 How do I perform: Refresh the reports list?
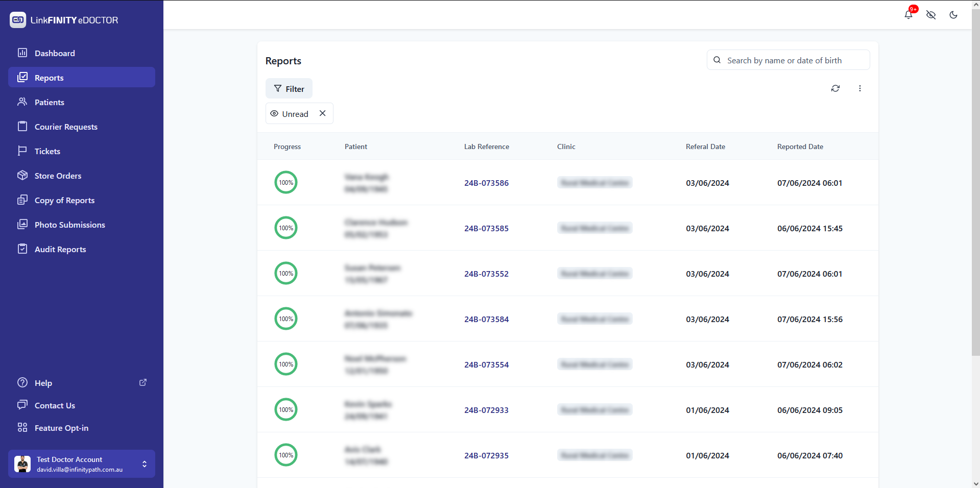tap(835, 88)
